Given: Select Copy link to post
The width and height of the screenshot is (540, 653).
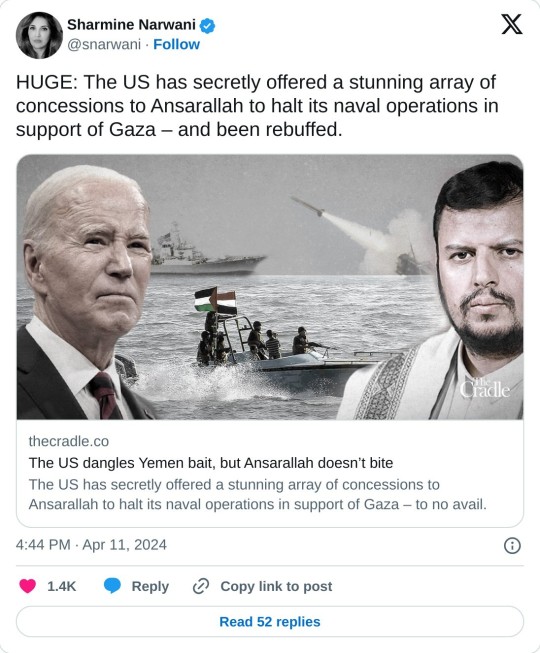Looking at the screenshot, I should pyautogui.click(x=276, y=586).
